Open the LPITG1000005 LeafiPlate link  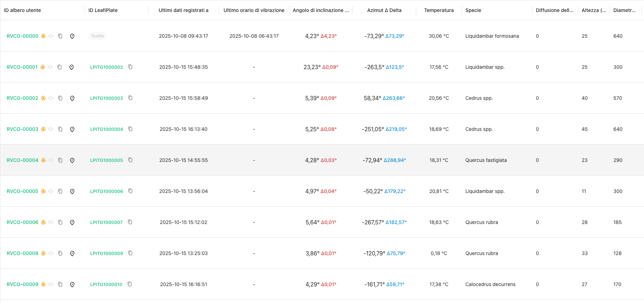(106, 160)
